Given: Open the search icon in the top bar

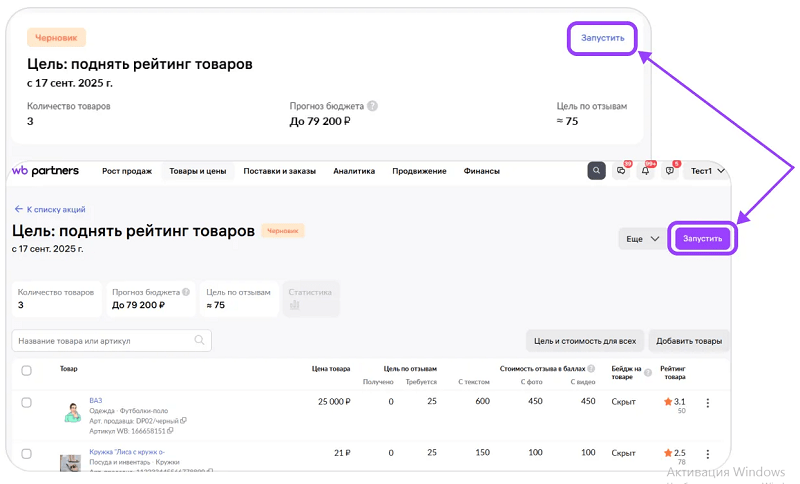Looking at the screenshot, I should (596, 171).
